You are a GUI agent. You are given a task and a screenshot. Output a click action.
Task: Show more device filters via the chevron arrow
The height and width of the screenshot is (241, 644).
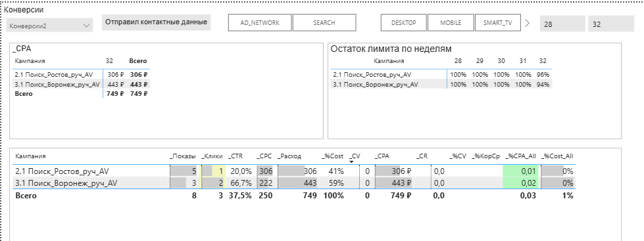point(528,23)
